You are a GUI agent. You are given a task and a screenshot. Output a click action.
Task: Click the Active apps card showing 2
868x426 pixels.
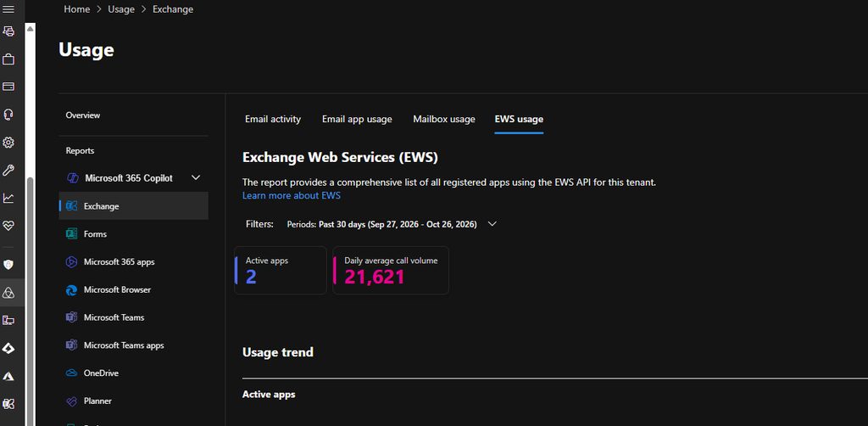(281, 271)
